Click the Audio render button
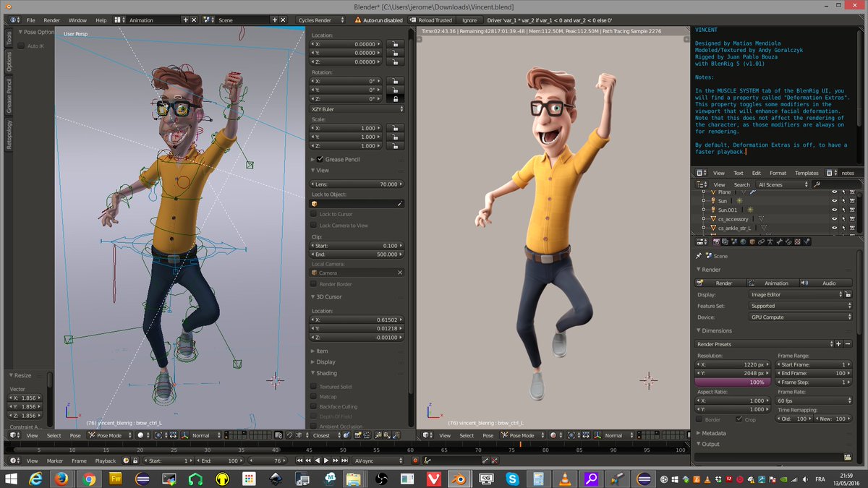 click(x=825, y=283)
